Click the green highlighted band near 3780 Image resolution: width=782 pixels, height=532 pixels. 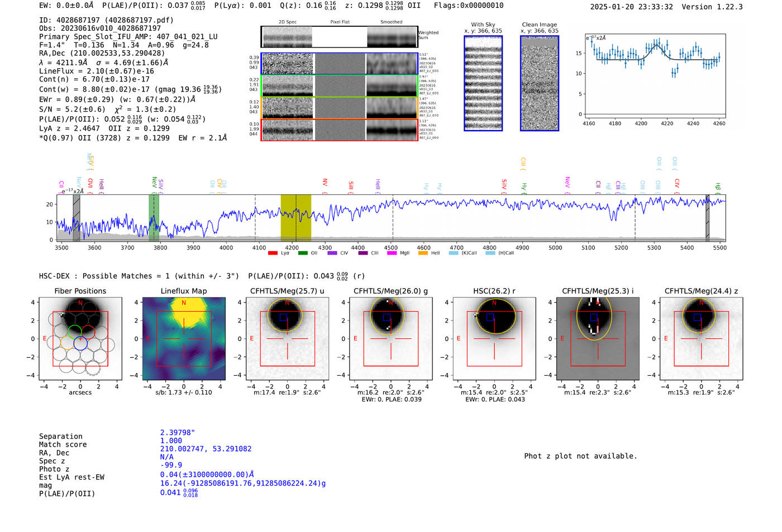click(x=154, y=218)
